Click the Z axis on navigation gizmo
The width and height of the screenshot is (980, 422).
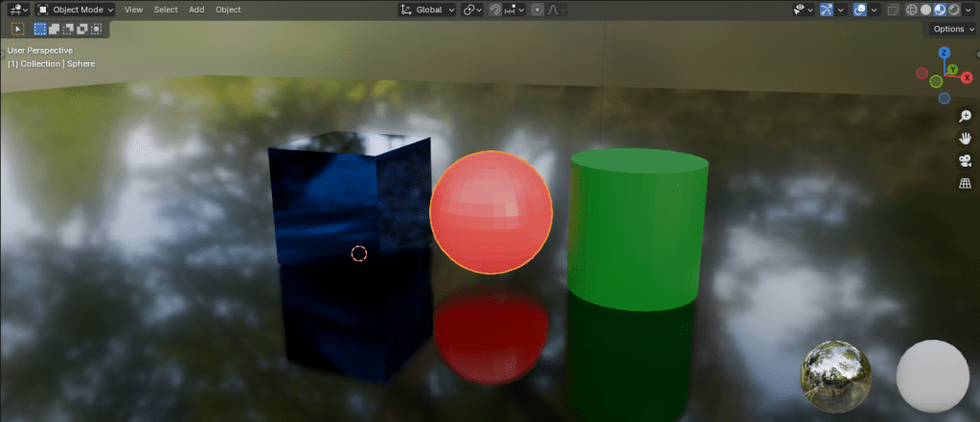(944, 54)
